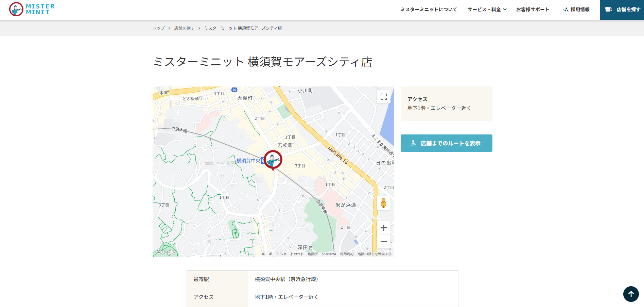The image size is (644, 307).
Task: Click the route button person icon
Action: click(414, 143)
